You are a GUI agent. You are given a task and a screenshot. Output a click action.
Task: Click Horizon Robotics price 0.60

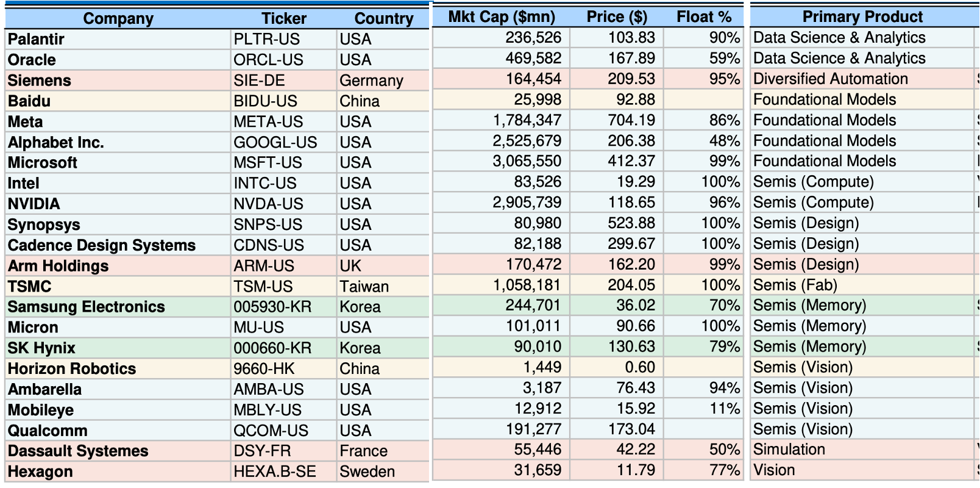(x=617, y=368)
